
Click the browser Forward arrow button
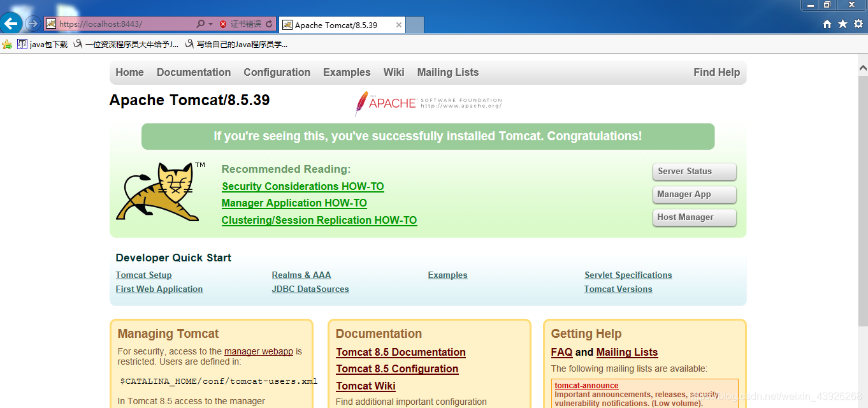pyautogui.click(x=33, y=24)
